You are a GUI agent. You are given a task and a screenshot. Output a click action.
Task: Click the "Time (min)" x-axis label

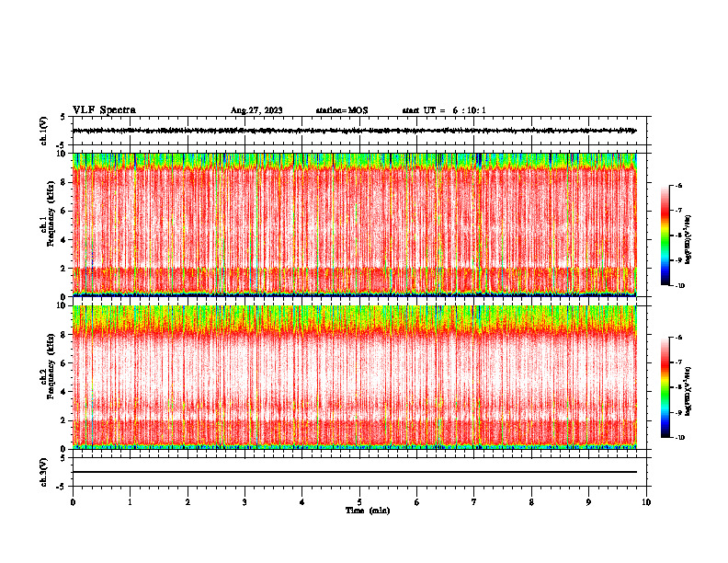click(x=368, y=511)
